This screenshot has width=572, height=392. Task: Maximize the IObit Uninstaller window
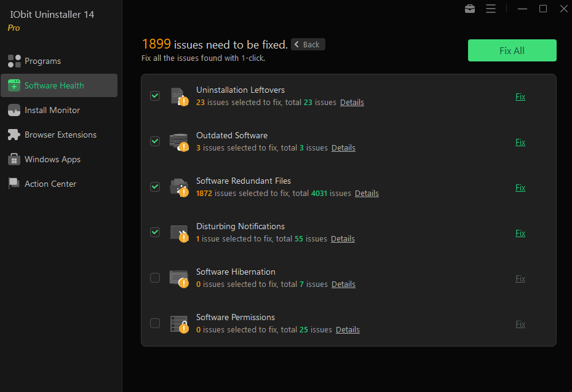click(543, 9)
